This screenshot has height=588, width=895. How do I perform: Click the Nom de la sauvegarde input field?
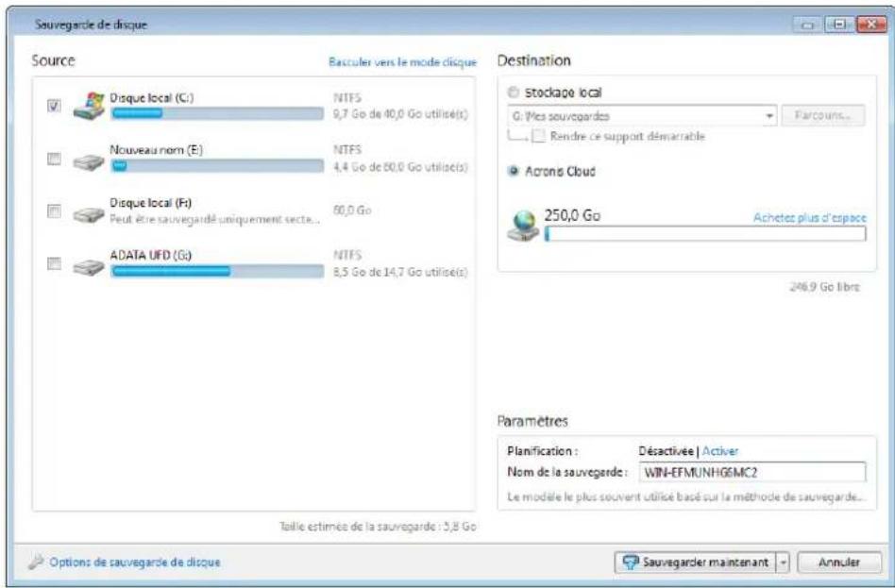pos(752,472)
